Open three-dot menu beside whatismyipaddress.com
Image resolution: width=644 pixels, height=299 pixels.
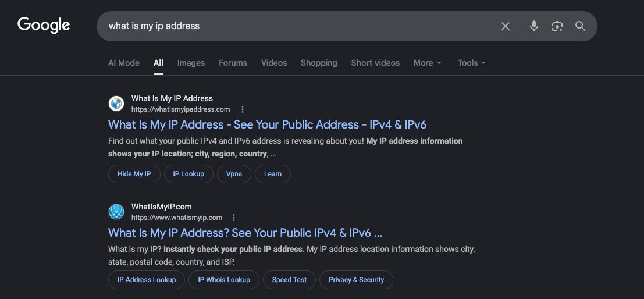[x=243, y=109]
